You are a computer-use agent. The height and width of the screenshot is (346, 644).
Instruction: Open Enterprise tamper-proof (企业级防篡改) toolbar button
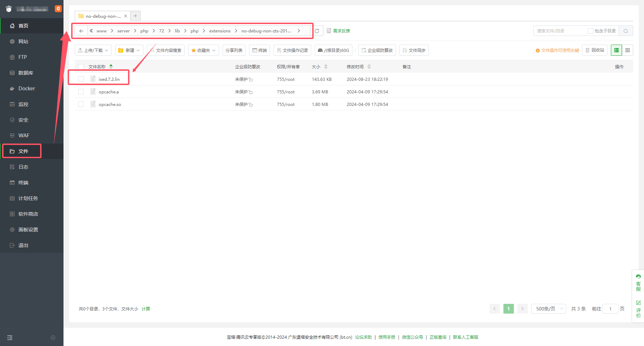coord(377,50)
